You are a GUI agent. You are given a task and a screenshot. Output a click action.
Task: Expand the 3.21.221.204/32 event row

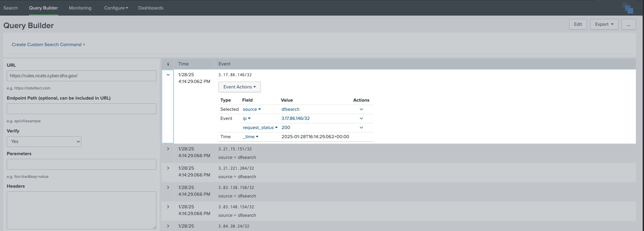[x=168, y=168]
